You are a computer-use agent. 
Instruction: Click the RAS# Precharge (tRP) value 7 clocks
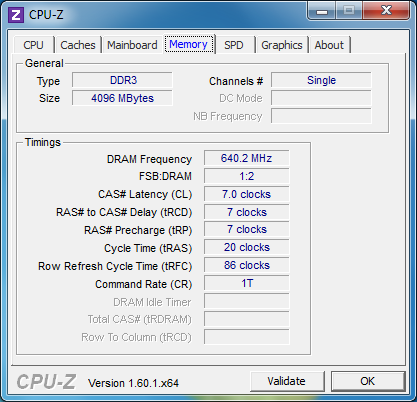(247, 230)
